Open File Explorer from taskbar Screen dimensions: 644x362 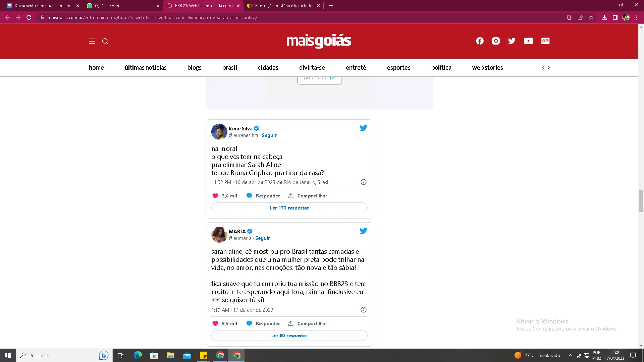coord(171,355)
